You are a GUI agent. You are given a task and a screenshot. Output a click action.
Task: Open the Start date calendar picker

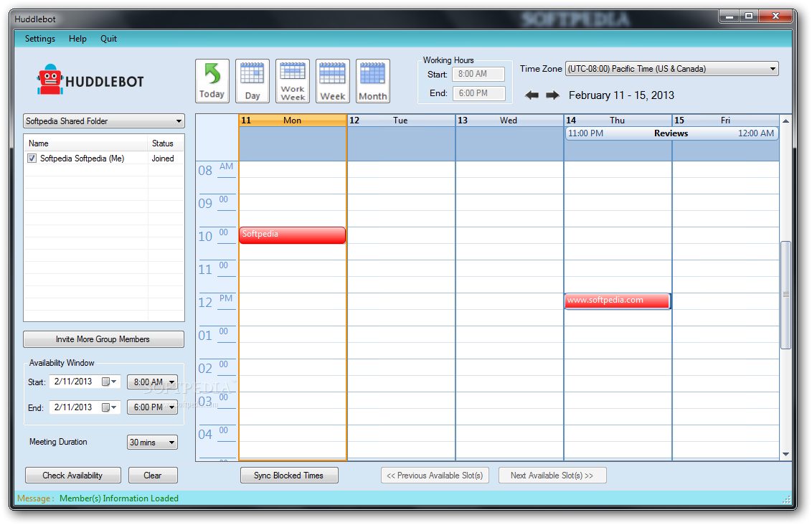pos(109,382)
